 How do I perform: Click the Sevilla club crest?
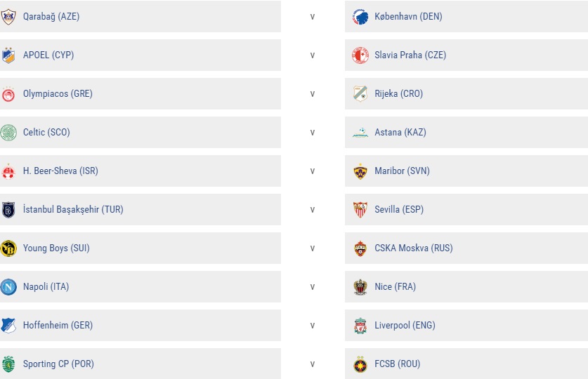pyautogui.click(x=360, y=209)
